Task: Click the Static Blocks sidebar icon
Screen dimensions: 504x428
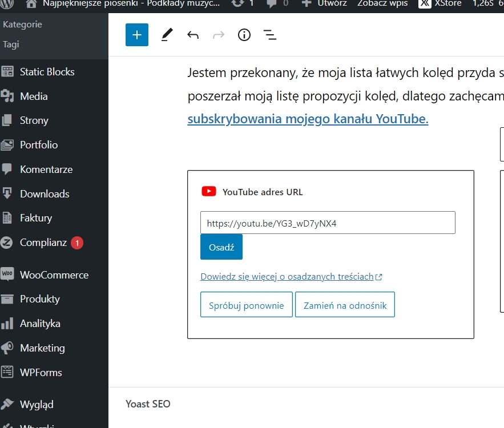Action: (x=7, y=72)
